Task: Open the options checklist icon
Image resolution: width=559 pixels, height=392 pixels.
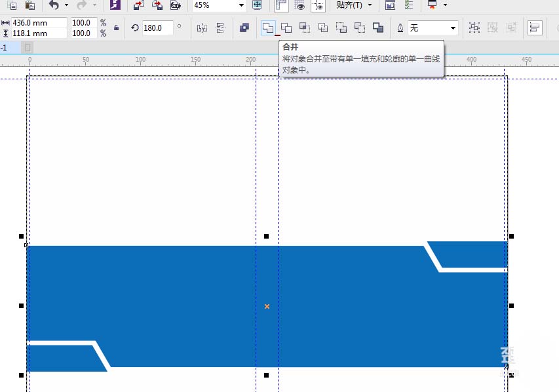Action: [408, 5]
